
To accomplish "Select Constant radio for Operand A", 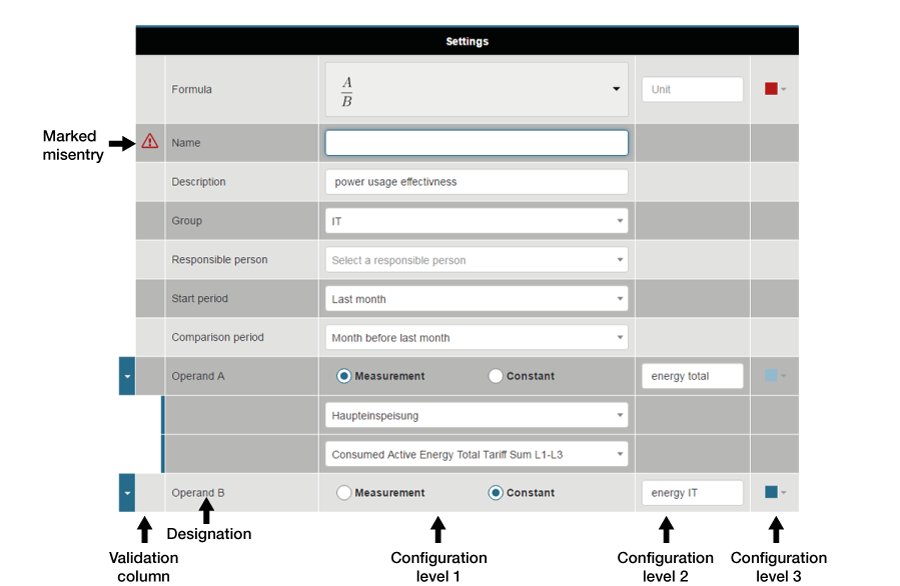I will pyautogui.click(x=495, y=376).
